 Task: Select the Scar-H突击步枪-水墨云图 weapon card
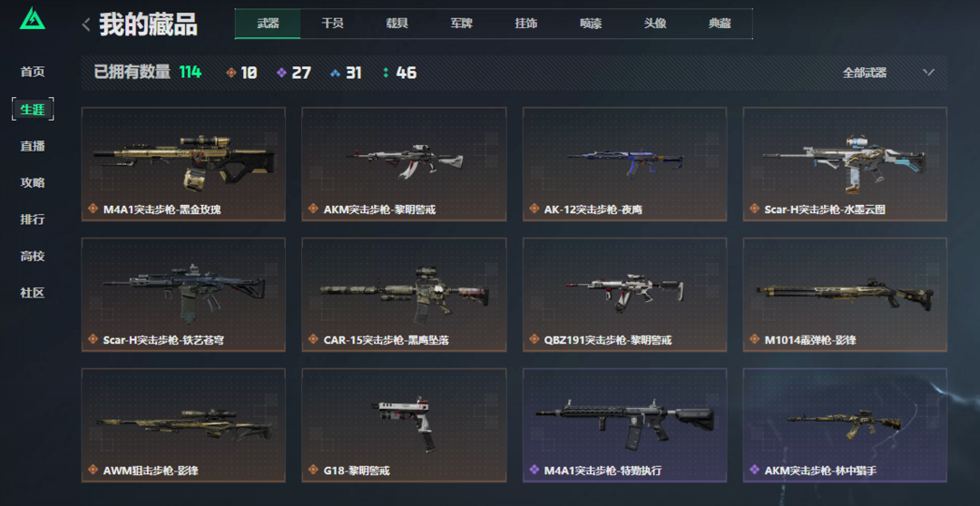click(845, 164)
